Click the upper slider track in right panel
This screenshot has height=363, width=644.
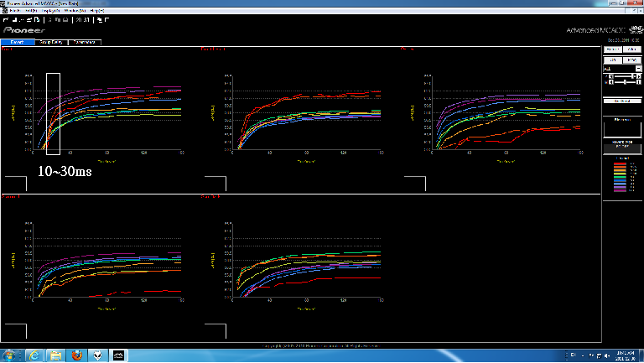(625, 76)
